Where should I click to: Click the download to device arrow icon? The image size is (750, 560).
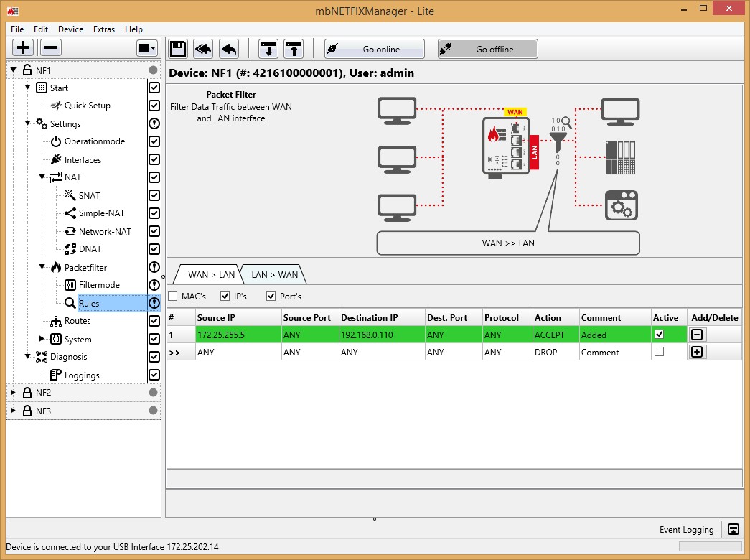269,49
